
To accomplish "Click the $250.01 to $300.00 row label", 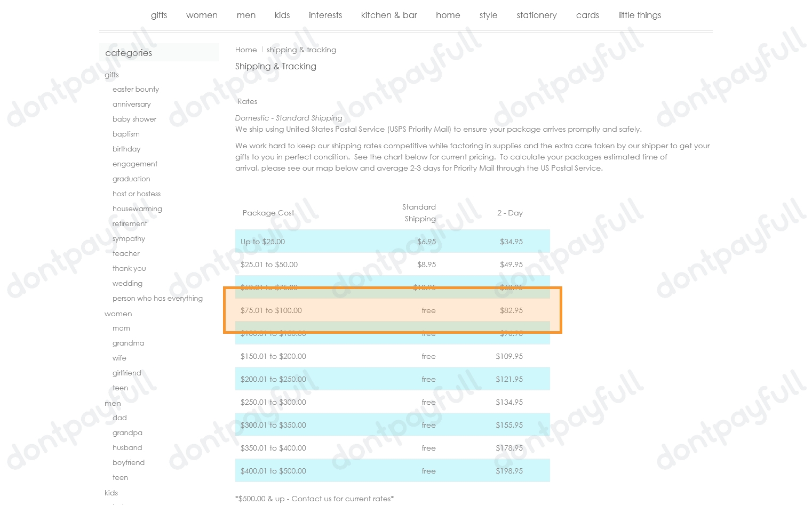I will [273, 402].
